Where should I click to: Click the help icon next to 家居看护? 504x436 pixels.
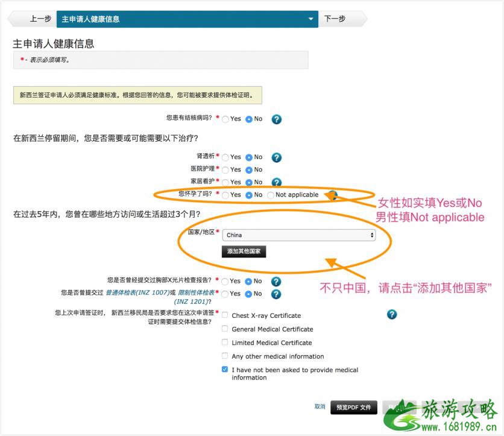[276, 183]
